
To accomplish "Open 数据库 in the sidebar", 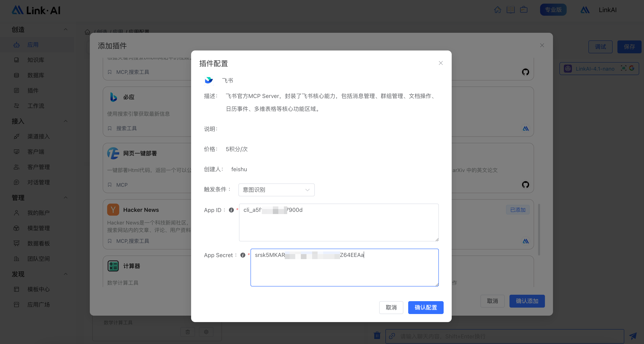I will (x=37, y=75).
